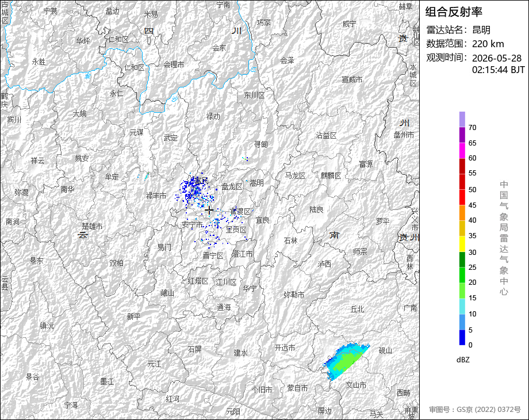This screenshot has width=529, height=420.
Task: Click the 楚雄市 map label
Action: [x=92, y=227]
